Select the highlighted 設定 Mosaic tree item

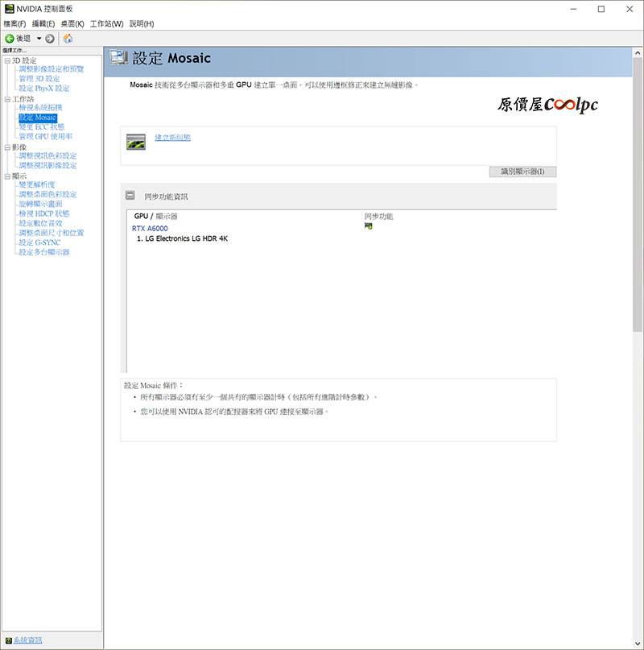click(38, 118)
